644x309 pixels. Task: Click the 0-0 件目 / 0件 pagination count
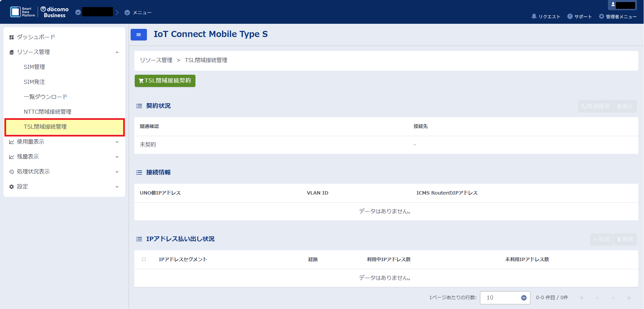552,298
